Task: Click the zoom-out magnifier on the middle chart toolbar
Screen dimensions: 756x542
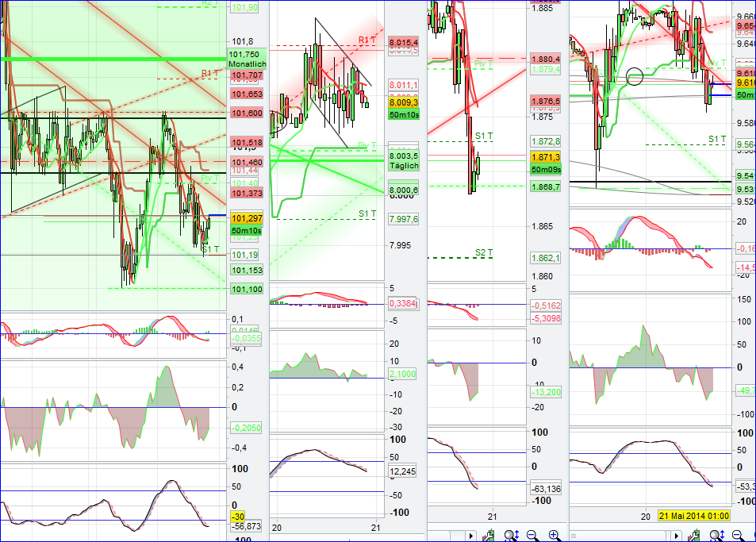Action: pyautogui.click(x=533, y=535)
